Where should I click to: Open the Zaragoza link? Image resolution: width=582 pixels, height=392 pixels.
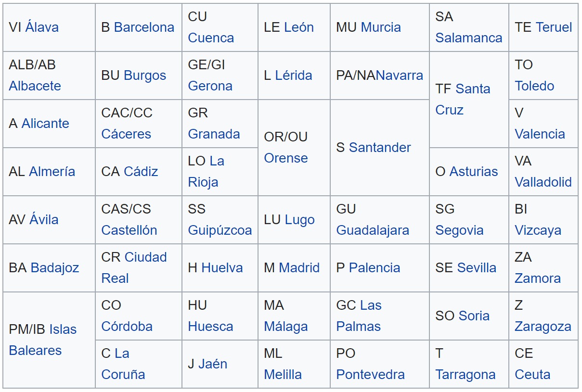coord(543,327)
